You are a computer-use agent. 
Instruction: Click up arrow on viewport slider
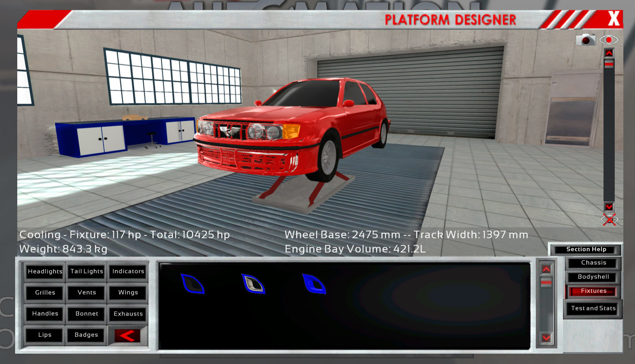tap(609, 53)
